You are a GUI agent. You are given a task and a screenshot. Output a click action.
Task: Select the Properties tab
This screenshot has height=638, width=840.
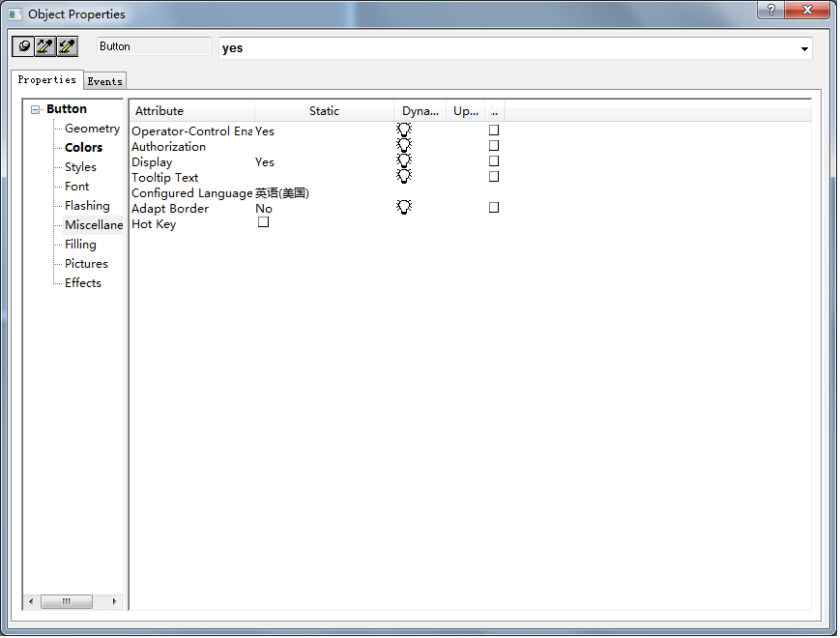pos(47,80)
